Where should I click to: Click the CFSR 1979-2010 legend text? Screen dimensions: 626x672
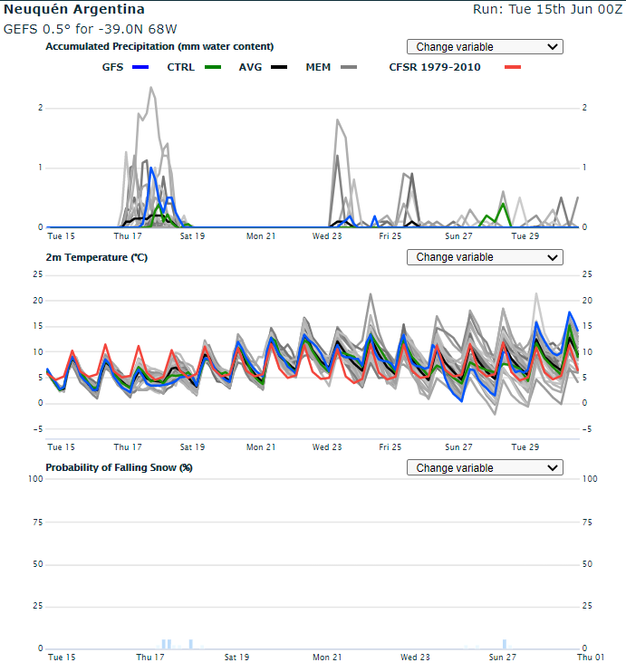pyautogui.click(x=435, y=67)
